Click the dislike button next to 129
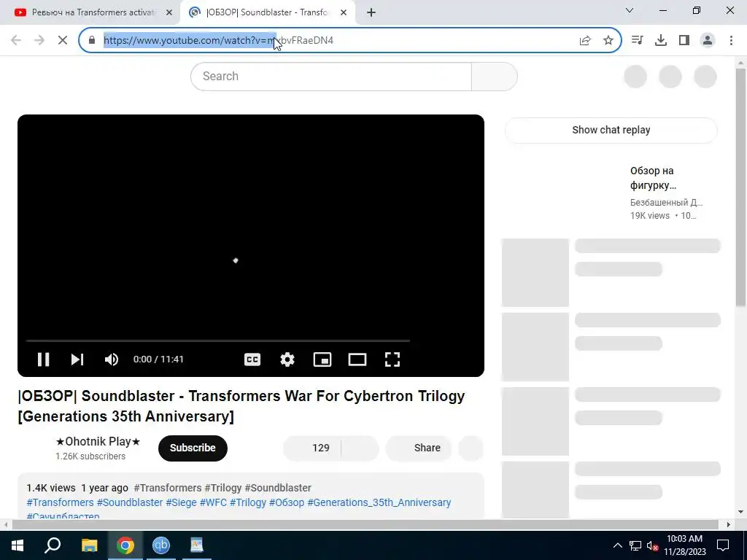This screenshot has width=747, height=560. [x=360, y=448]
